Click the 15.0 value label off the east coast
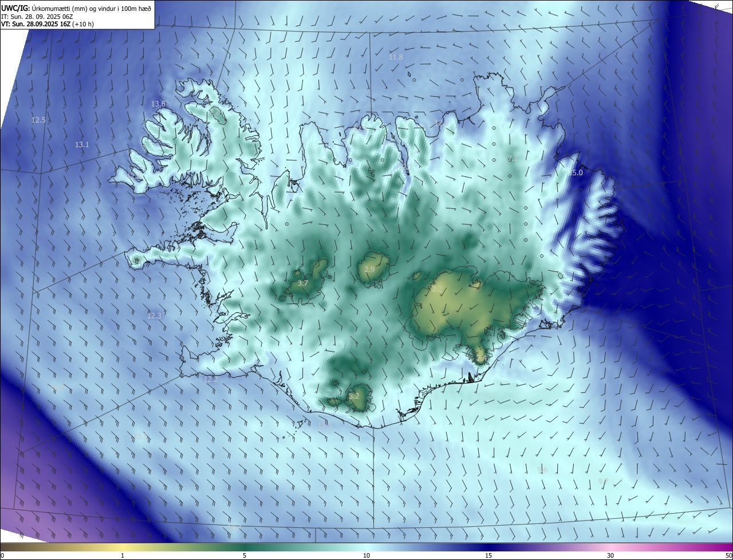The height and width of the screenshot is (560, 733). 576,172
